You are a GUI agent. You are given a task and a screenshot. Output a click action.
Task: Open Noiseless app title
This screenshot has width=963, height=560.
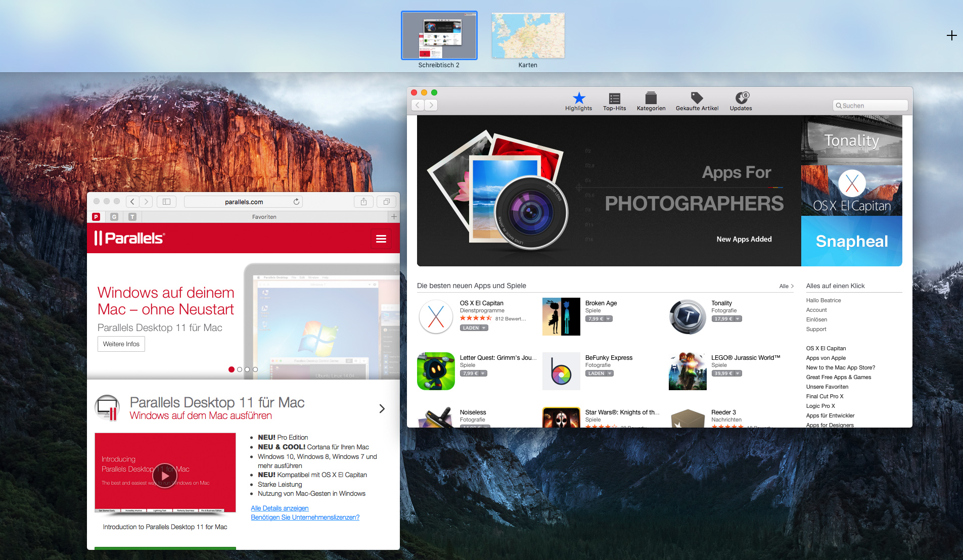pos(473,412)
